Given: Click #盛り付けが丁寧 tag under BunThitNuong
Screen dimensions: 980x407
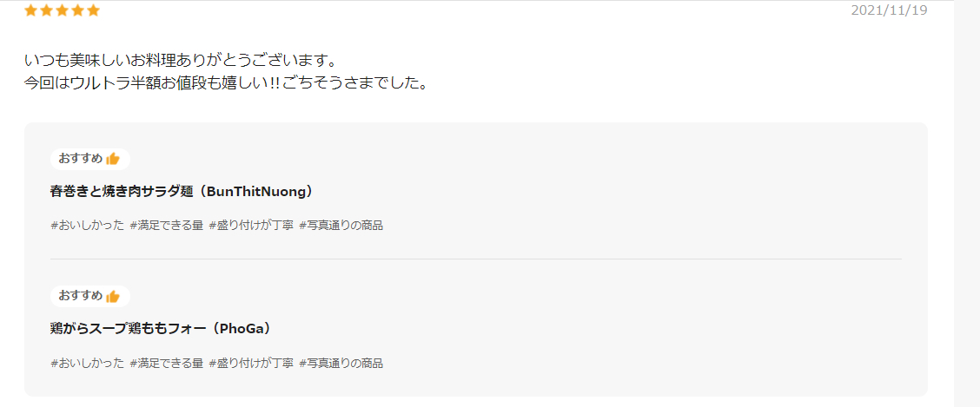Looking at the screenshot, I should tap(251, 226).
